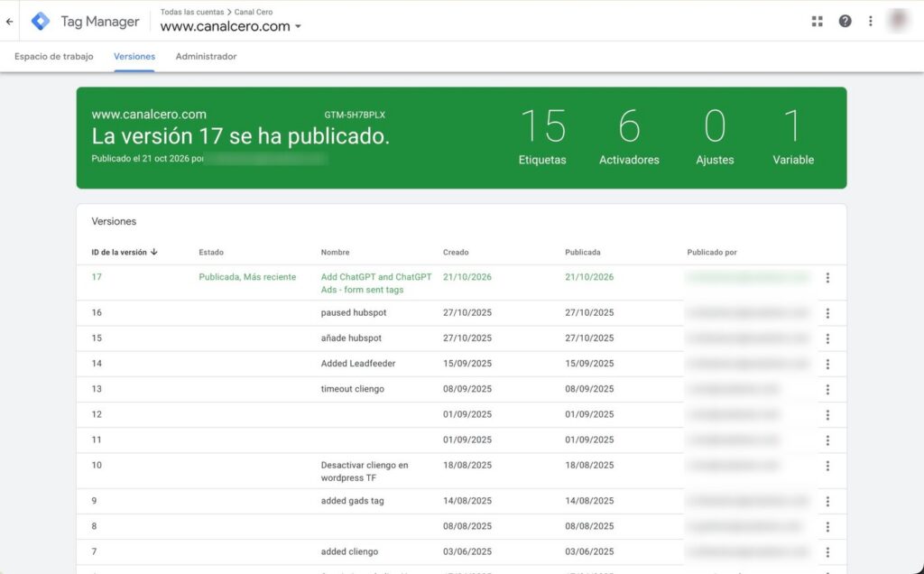
Task: Click the published date 14/08/2025
Action: (x=589, y=501)
